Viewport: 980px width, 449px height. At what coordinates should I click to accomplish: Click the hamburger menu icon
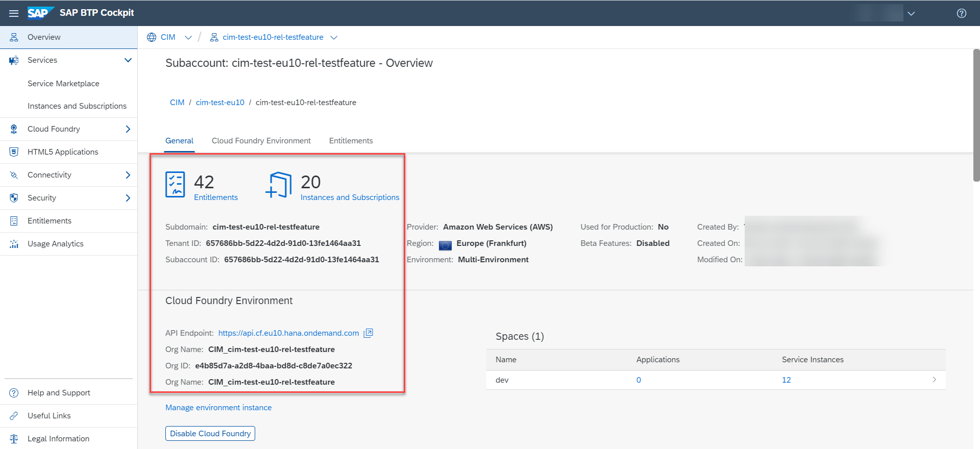click(x=14, y=13)
